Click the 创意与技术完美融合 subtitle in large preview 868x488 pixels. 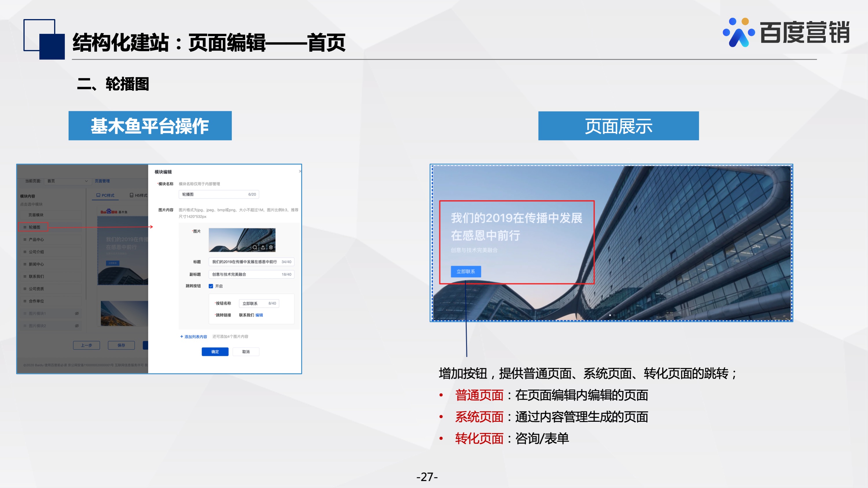coord(474,250)
